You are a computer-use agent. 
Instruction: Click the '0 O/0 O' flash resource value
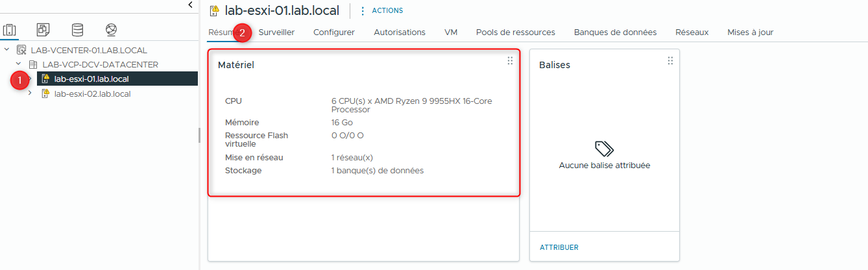[x=348, y=136]
